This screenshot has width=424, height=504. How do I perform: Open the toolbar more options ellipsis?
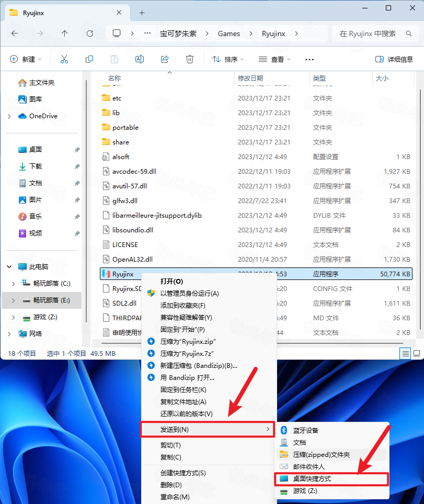310,60
